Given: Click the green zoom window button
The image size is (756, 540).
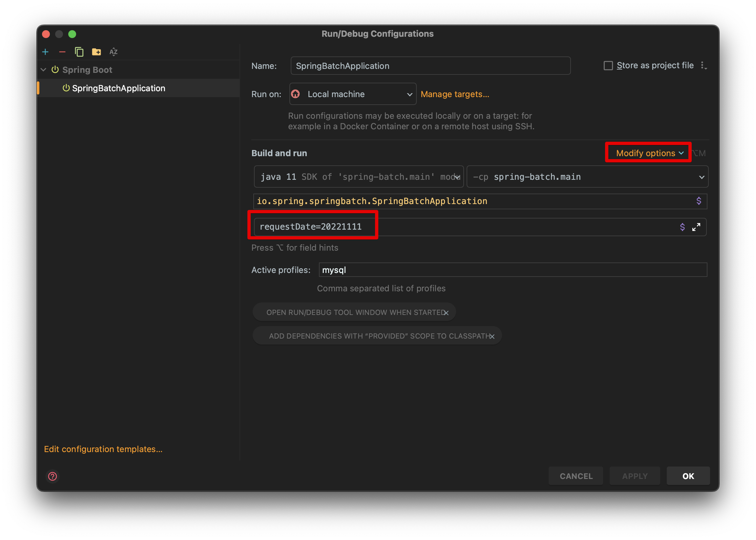Looking at the screenshot, I should [x=72, y=34].
